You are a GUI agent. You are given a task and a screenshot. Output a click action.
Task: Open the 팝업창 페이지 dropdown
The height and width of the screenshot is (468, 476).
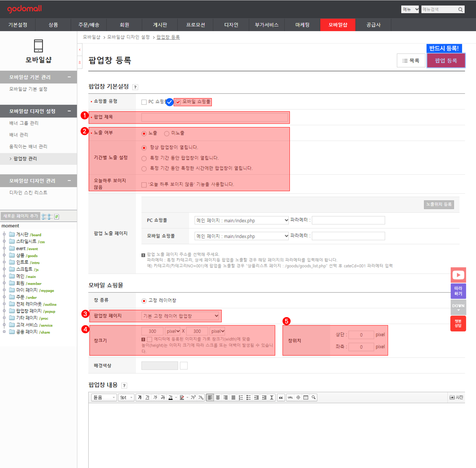(180, 316)
